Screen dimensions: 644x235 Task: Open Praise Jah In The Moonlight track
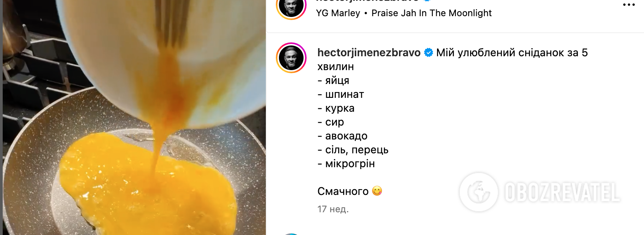tap(431, 13)
